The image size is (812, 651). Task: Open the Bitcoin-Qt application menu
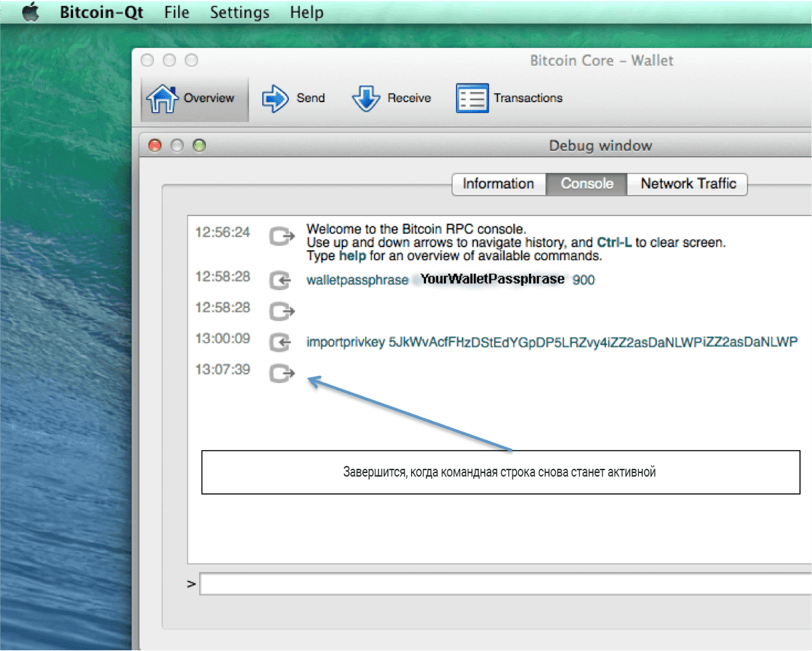[x=101, y=12]
